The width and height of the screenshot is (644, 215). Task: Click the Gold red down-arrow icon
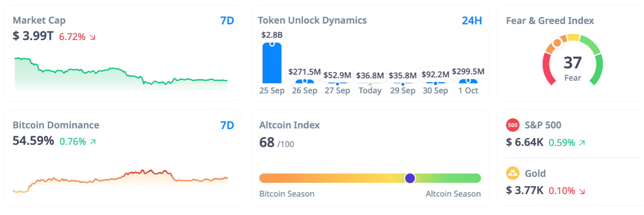coord(582,191)
